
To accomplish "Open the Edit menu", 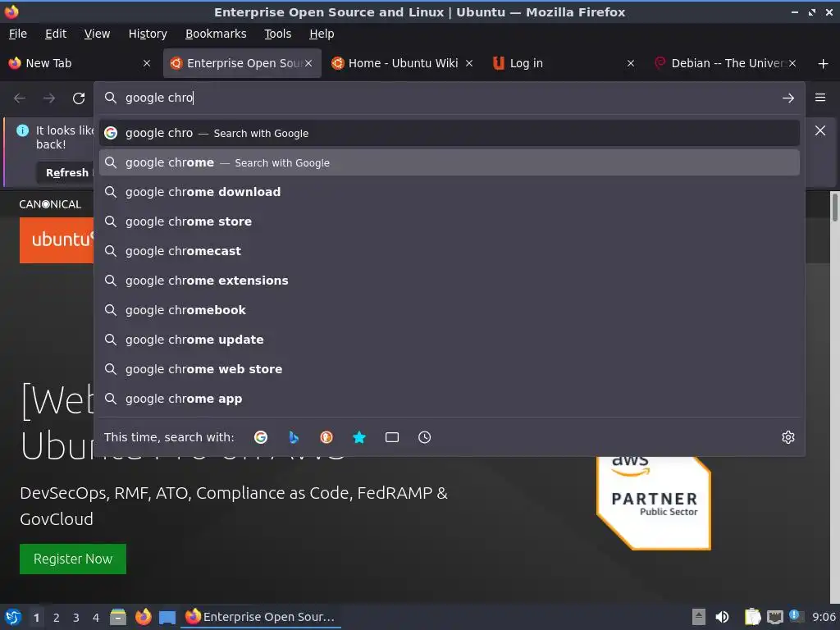I will (x=56, y=34).
